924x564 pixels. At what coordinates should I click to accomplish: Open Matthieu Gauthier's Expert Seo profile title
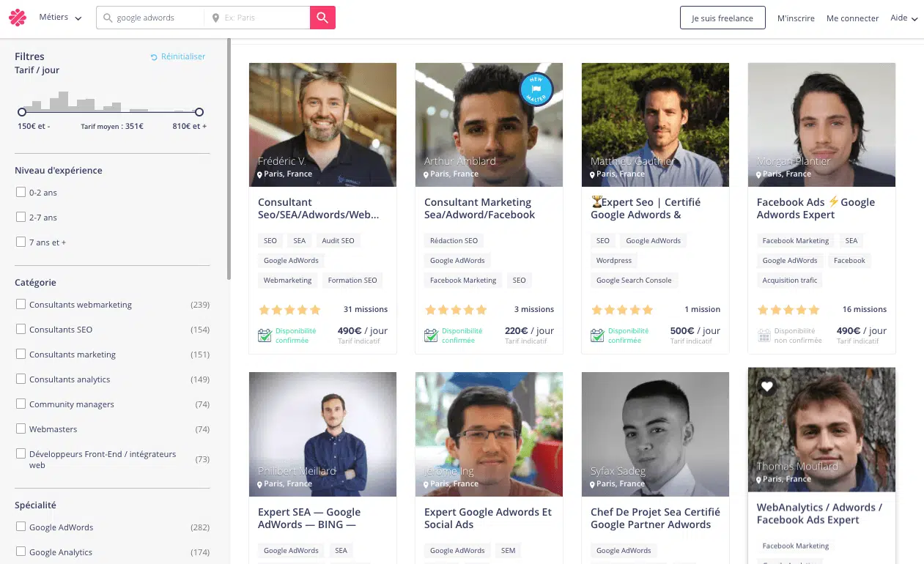[x=646, y=209]
